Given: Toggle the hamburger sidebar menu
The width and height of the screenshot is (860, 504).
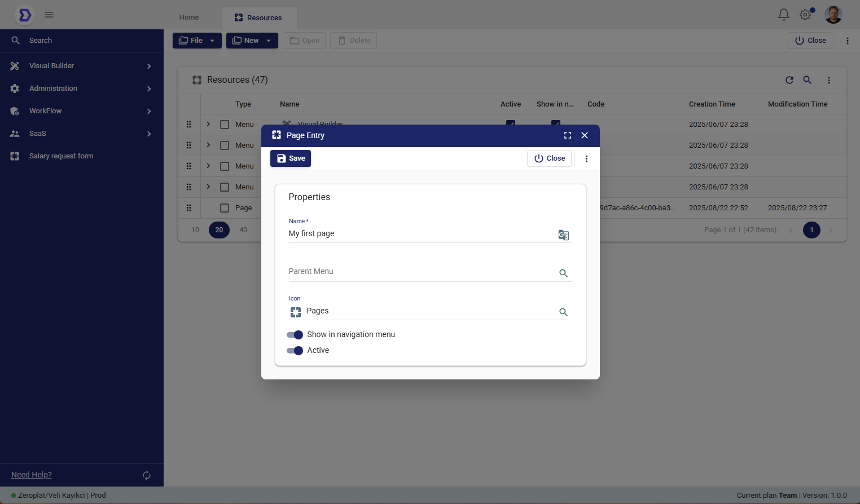Looking at the screenshot, I should (49, 15).
